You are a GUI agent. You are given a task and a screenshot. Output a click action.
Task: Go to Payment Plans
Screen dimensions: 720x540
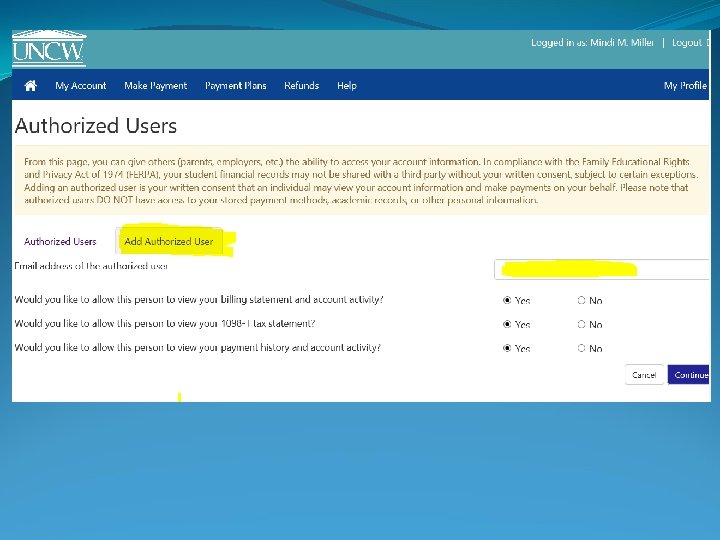tap(236, 85)
